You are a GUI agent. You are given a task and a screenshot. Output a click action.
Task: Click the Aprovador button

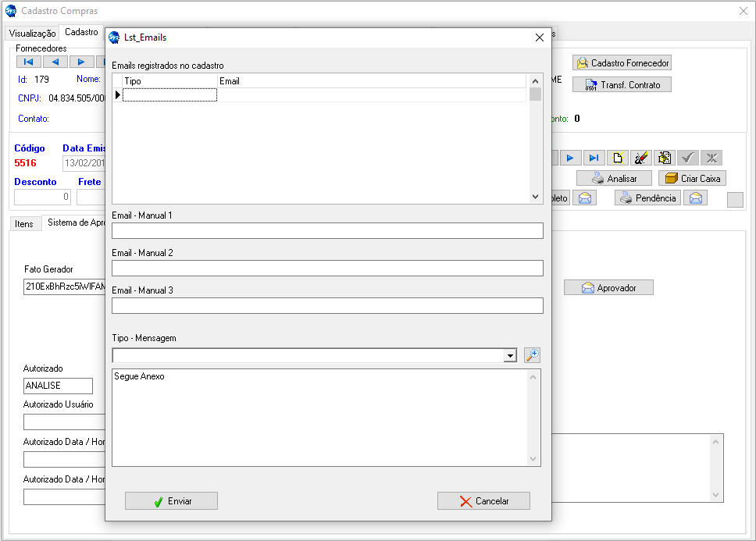(x=608, y=288)
